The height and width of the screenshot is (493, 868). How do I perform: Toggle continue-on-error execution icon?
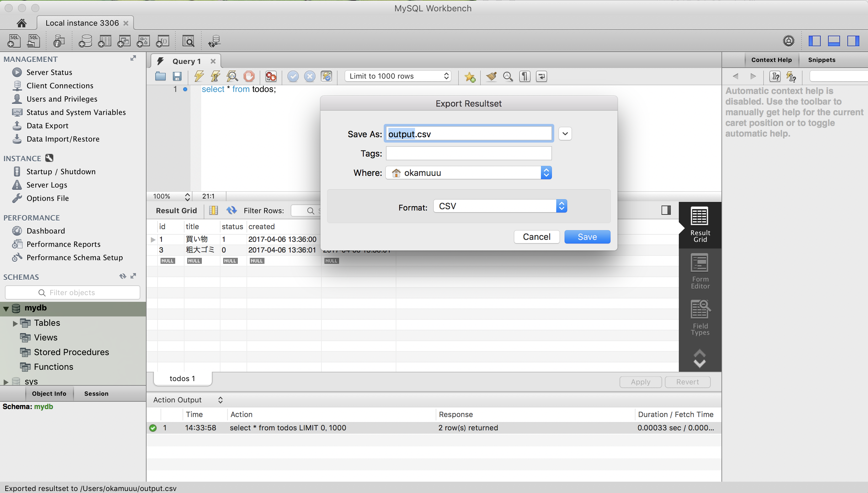271,76
